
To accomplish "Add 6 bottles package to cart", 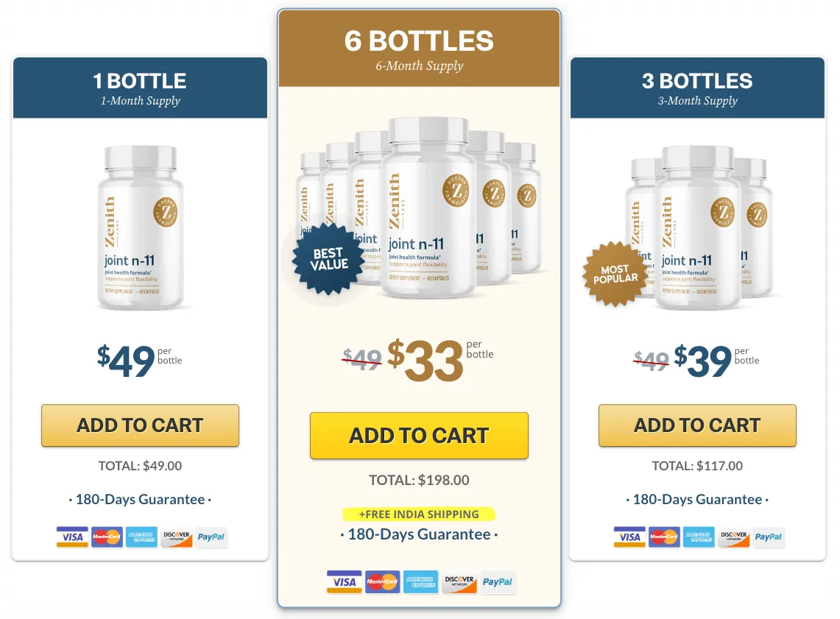I will [x=419, y=436].
